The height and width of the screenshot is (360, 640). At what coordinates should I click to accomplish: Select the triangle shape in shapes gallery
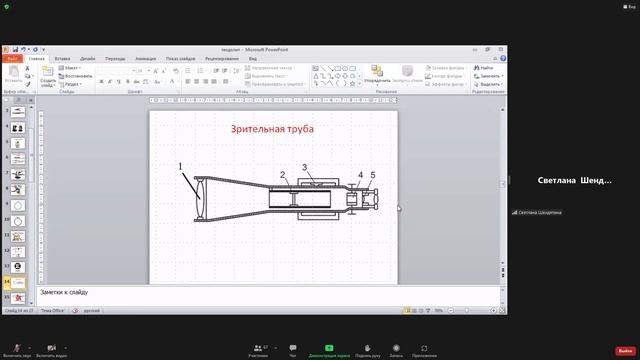[x=316, y=76]
